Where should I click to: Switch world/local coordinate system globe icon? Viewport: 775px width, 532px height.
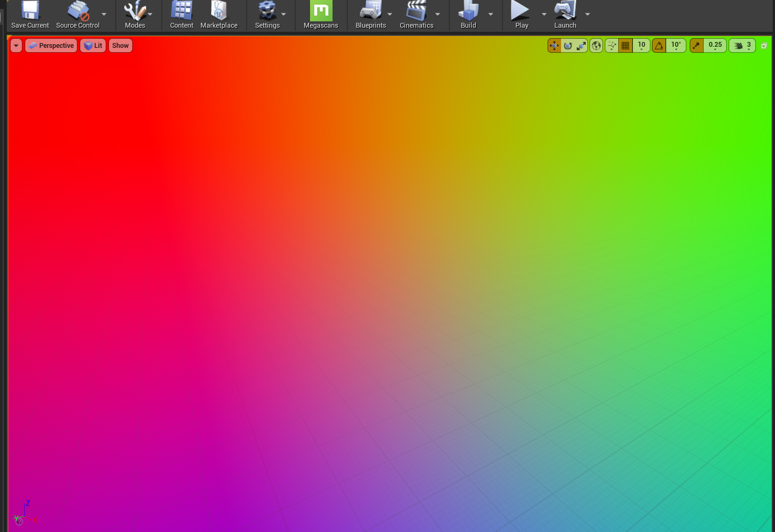[596, 46]
